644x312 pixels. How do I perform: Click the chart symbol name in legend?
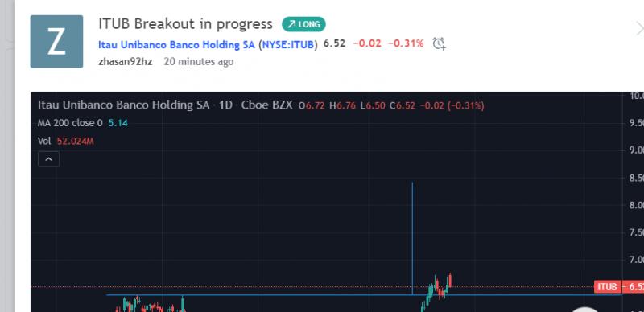(x=124, y=105)
